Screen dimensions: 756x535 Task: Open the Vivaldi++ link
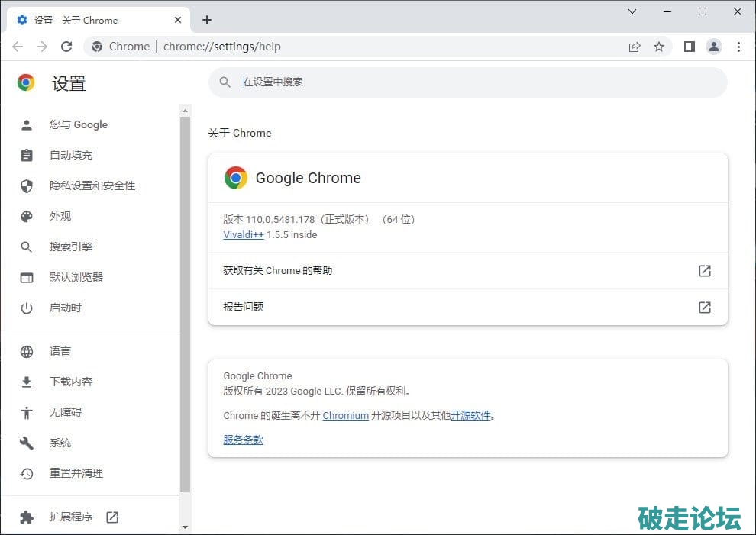click(243, 235)
